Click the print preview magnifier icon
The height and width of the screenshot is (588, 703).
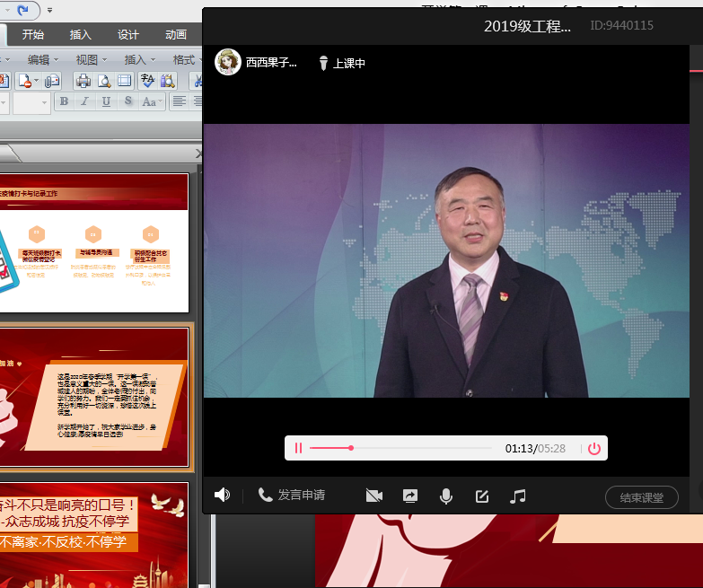(x=104, y=81)
